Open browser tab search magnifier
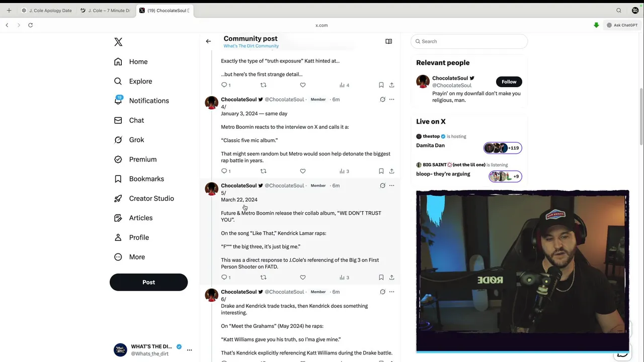The image size is (644, 362). [619, 11]
